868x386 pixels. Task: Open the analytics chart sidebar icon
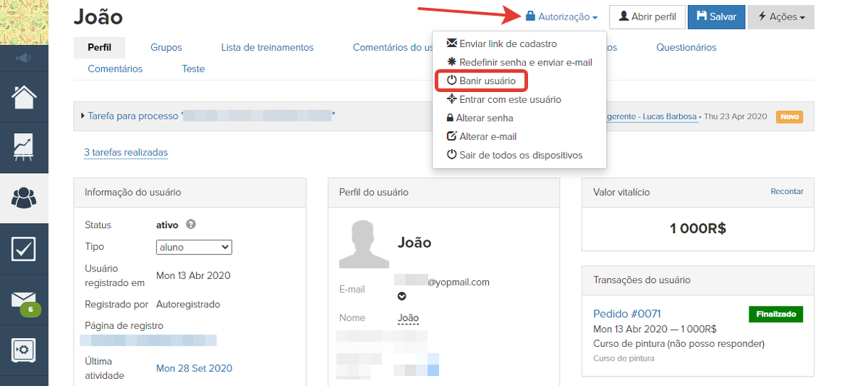(24, 147)
